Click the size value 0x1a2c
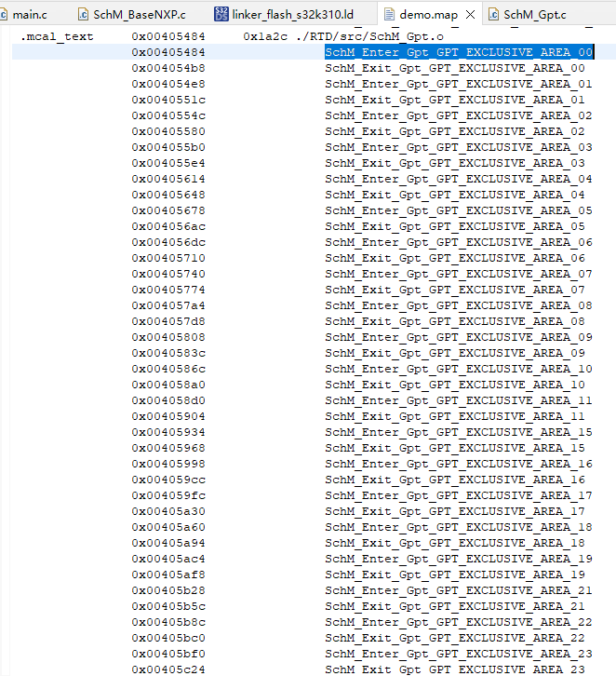This screenshot has height=676, width=616. click(x=265, y=36)
